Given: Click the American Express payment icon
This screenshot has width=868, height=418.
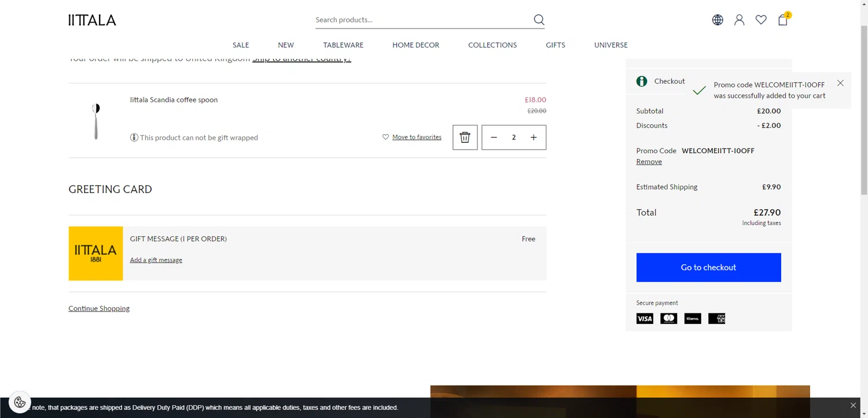Looking at the screenshot, I should pos(716,319).
